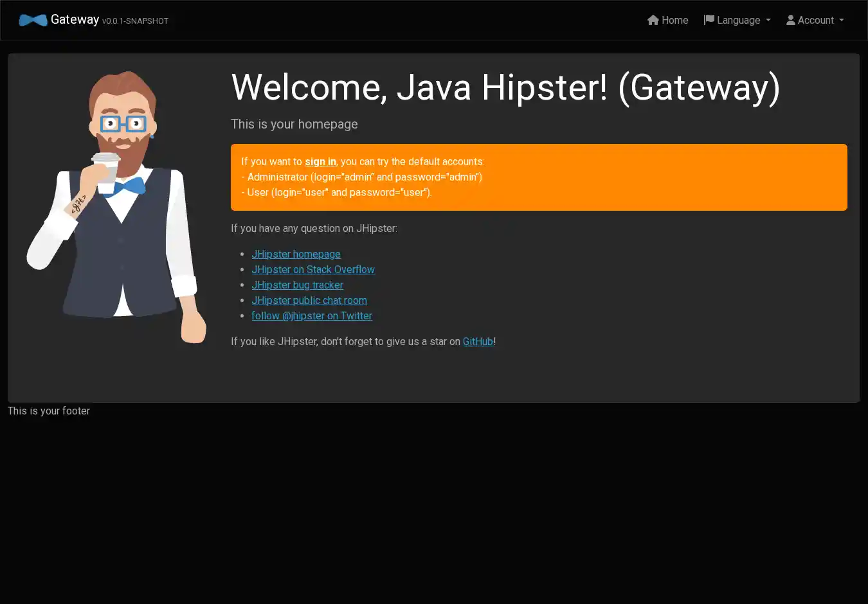The height and width of the screenshot is (604, 868).
Task: Click the v0.0.1-SNAPSHOT version label
Action: 135,21
